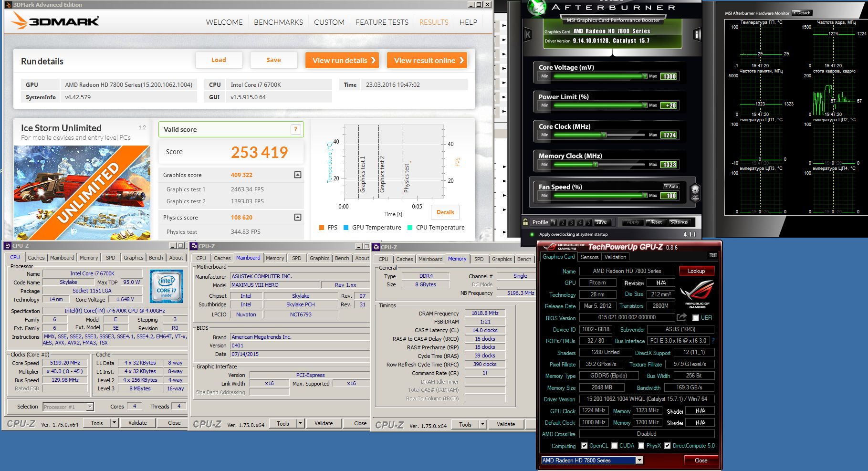Screen dimensions: 868x471
Task: Click the Ice Storm Unlimited thumbnail image
Action: coord(82,192)
